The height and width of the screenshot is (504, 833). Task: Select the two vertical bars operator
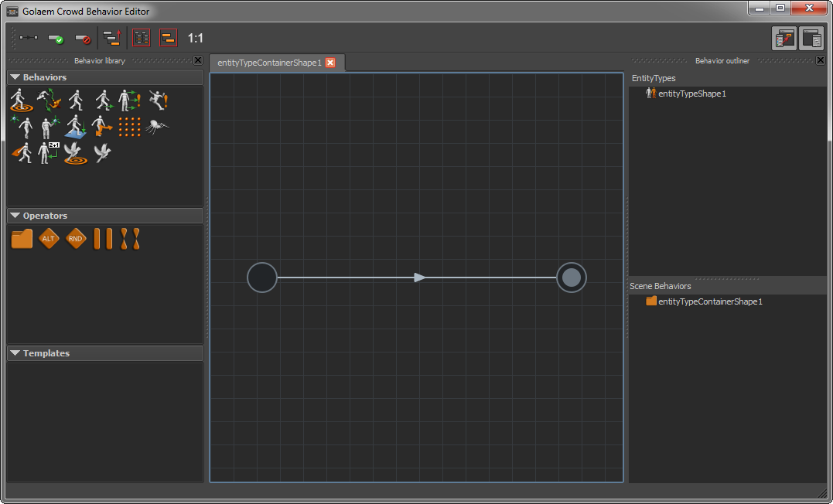coord(103,239)
